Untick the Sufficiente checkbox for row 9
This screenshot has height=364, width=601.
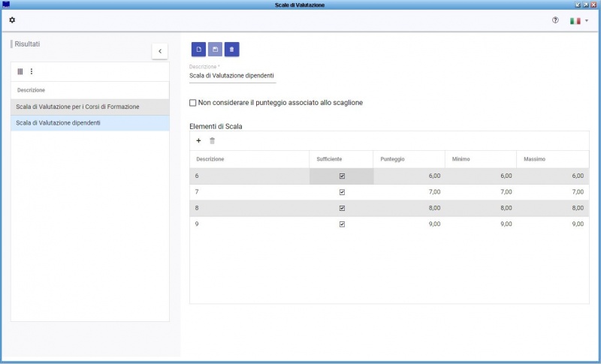(x=342, y=224)
